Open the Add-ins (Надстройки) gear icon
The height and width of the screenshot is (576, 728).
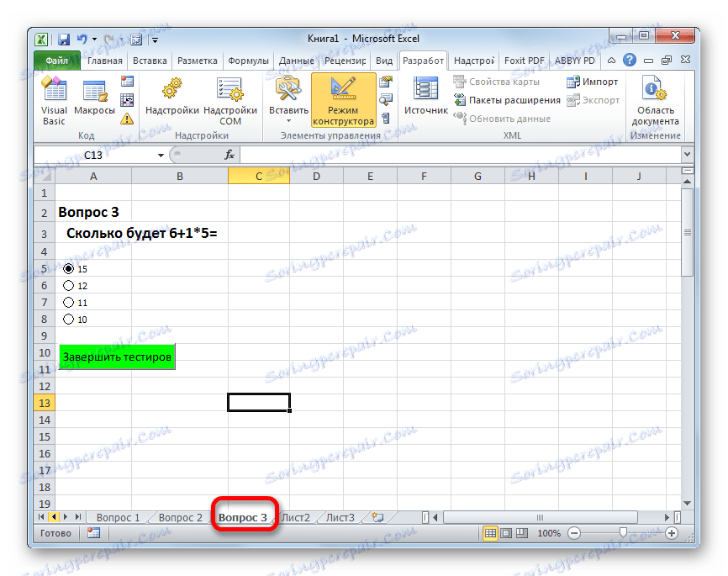(x=171, y=96)
